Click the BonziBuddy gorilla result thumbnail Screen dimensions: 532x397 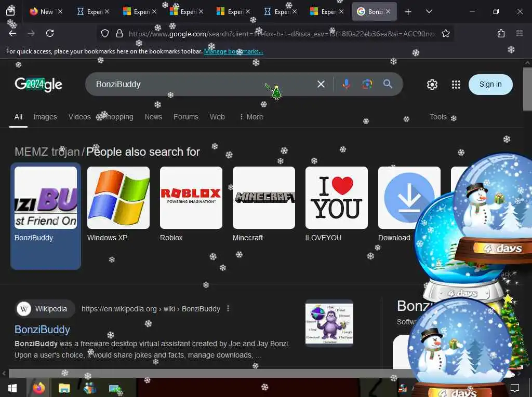[x=329, y=323]
